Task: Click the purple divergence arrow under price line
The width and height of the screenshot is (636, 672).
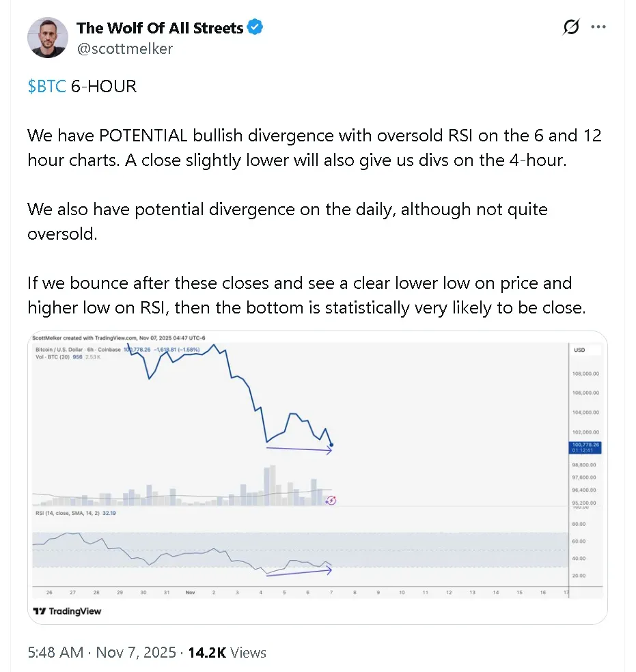Action: coord(299,449)
